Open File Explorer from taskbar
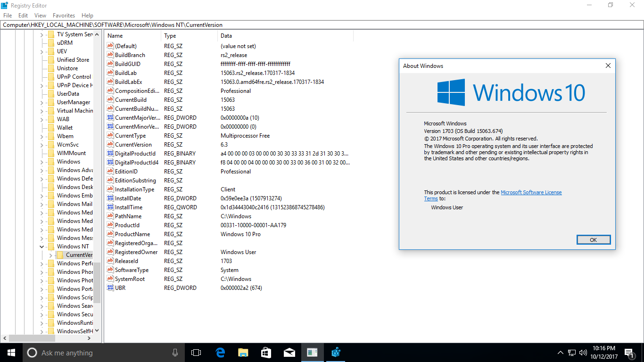The image size is (644, 362). 243,353
